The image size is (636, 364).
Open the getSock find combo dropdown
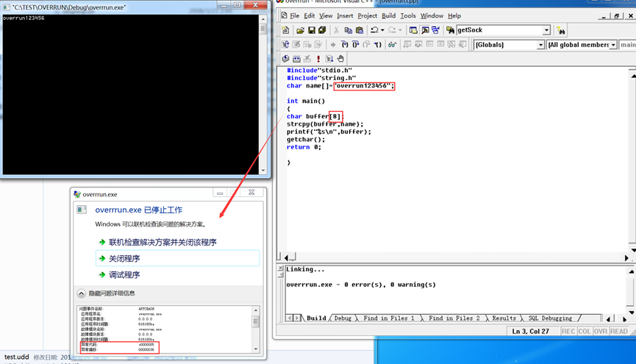coord(546,30)
